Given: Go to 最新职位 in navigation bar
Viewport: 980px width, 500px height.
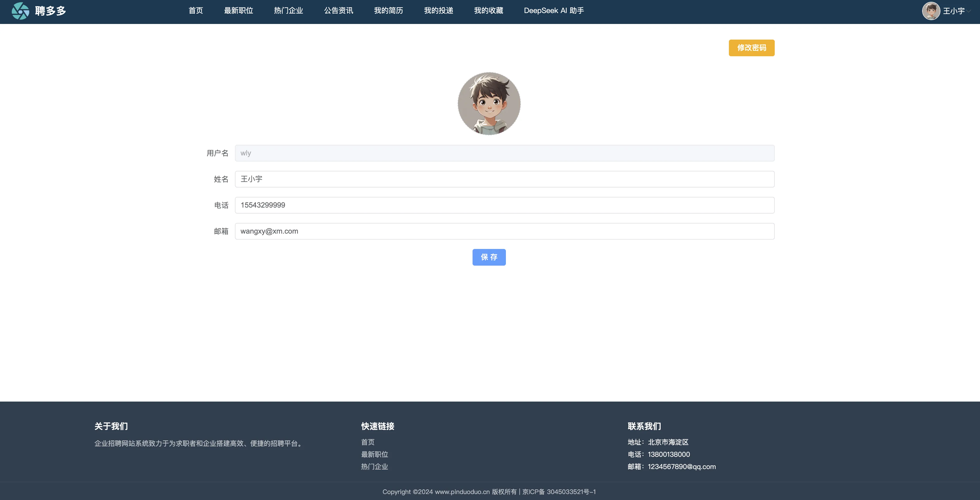Looking at the screenshot, I should coord(239,11).
